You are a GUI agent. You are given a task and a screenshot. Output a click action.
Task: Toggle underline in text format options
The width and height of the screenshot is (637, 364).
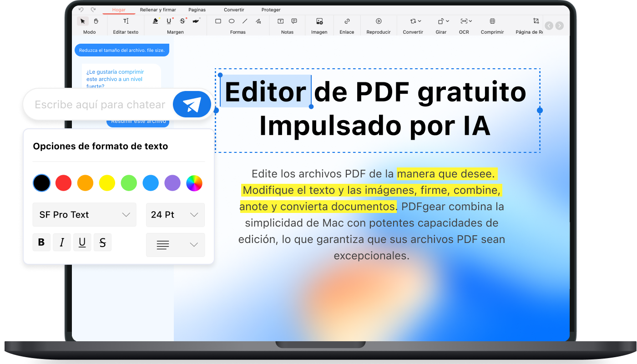coord(82,242)
